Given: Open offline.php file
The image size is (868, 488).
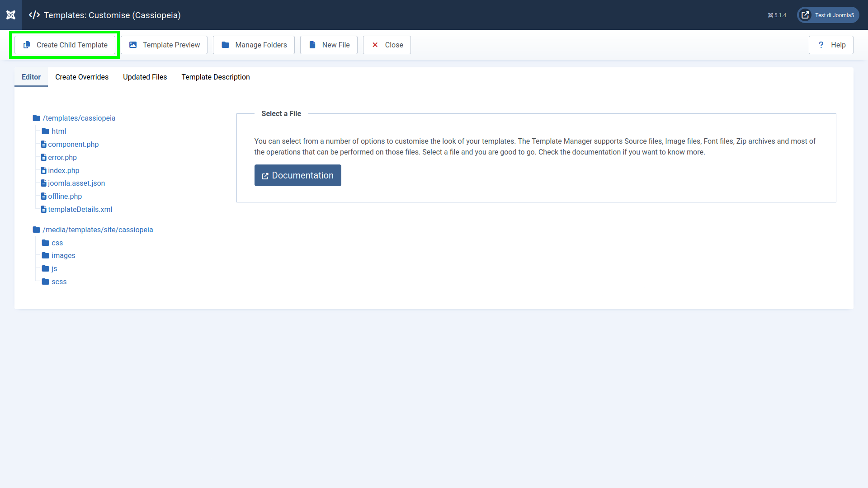Looking at the screenshot, I should click(x=65, y=196).
